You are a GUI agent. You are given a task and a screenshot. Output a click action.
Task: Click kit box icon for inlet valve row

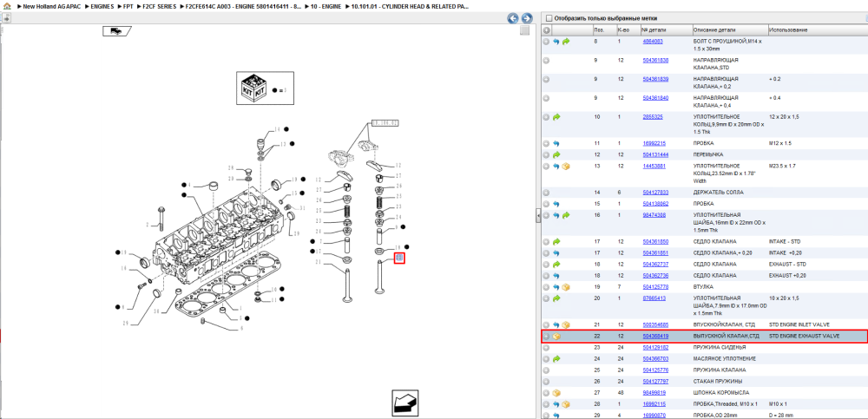(566, 325)
